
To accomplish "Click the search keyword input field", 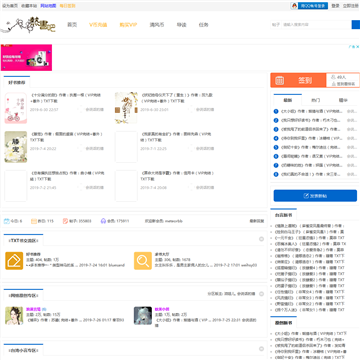I will pyautogui.click(x=316, y=25).
